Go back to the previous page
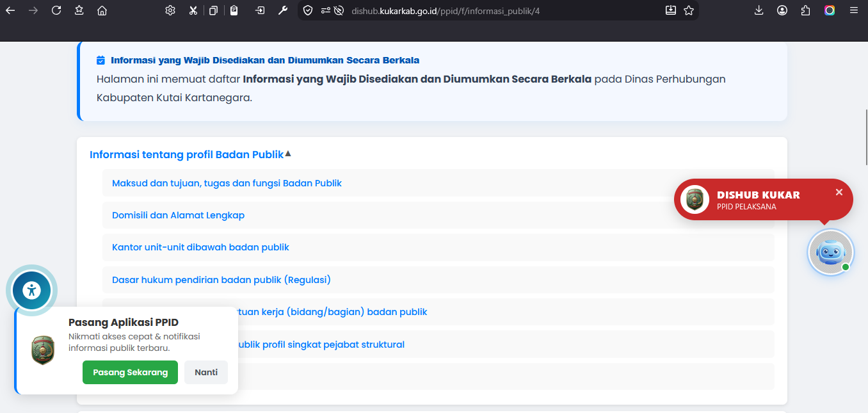The width and height of the screenshot is (868, 413). (x=10, y=10)
